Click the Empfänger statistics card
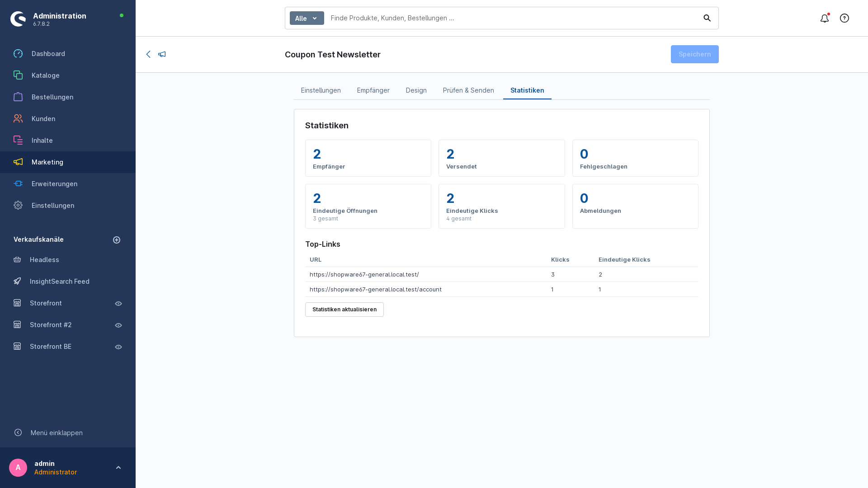 coord(368,158)
